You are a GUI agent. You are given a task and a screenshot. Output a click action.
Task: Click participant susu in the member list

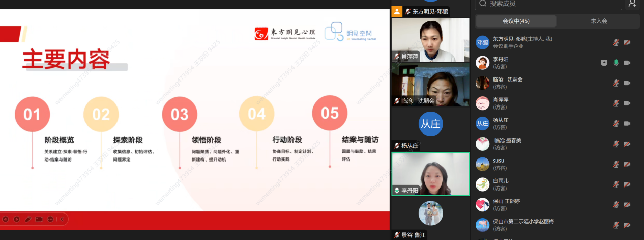(x=499, y=164)
